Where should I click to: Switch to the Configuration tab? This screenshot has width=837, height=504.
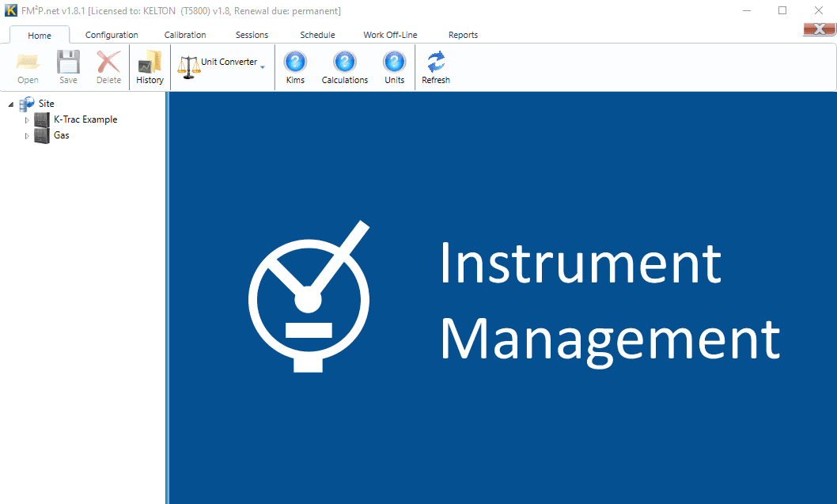pos(111,35)
